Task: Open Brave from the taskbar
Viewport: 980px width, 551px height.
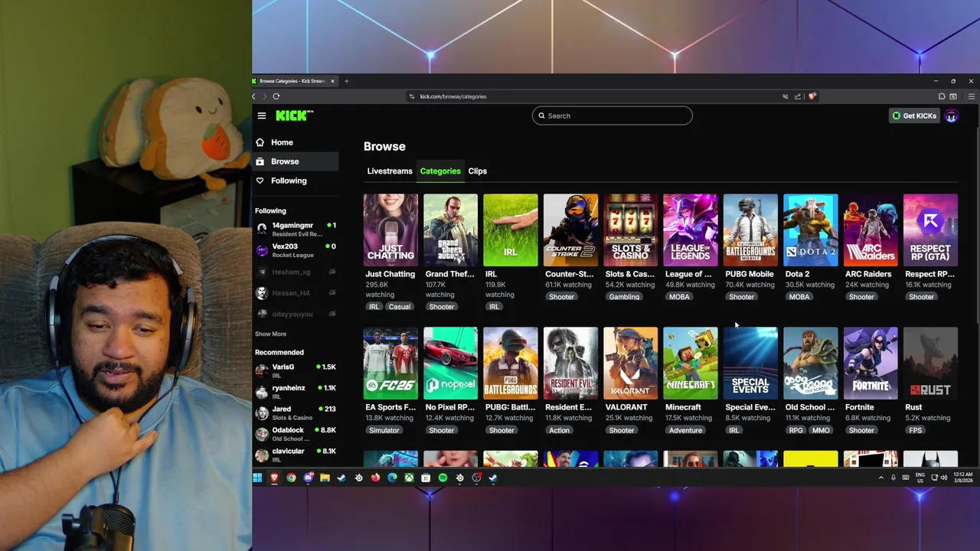Action: click(274, 478)
